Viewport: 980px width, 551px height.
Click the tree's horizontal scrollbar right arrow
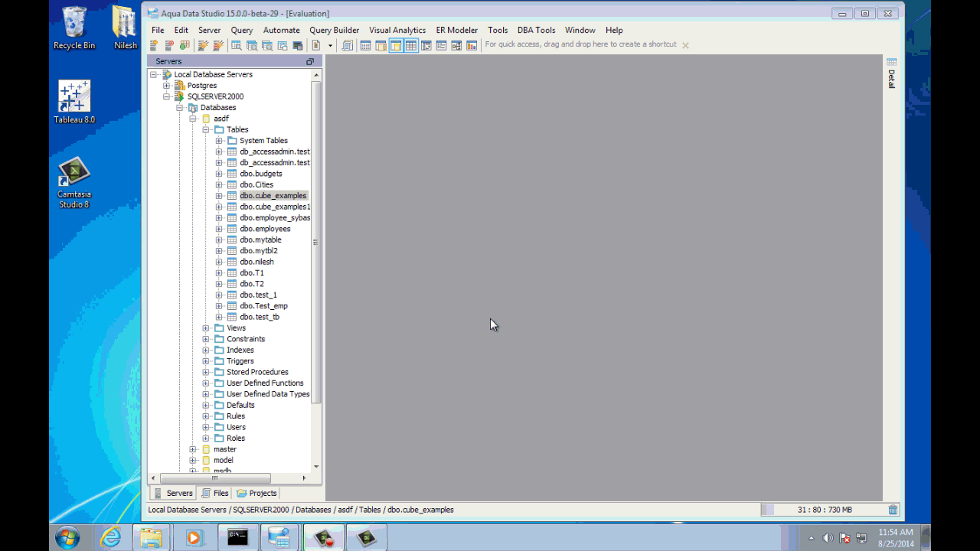point(304,478)
